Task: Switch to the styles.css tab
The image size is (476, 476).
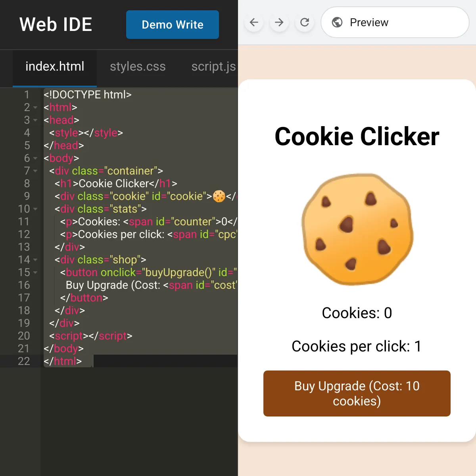Action: coord(138,67)
